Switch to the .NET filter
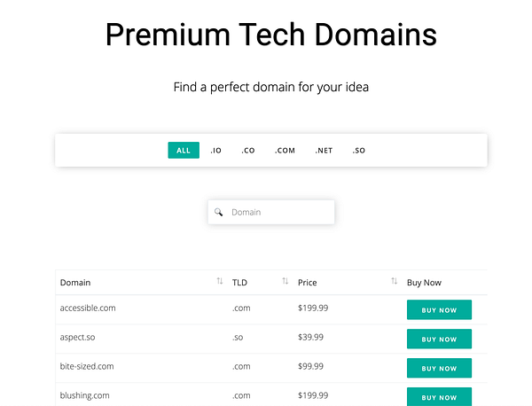The height and width of the screenshot is (406, 532). tap(324, 151)
